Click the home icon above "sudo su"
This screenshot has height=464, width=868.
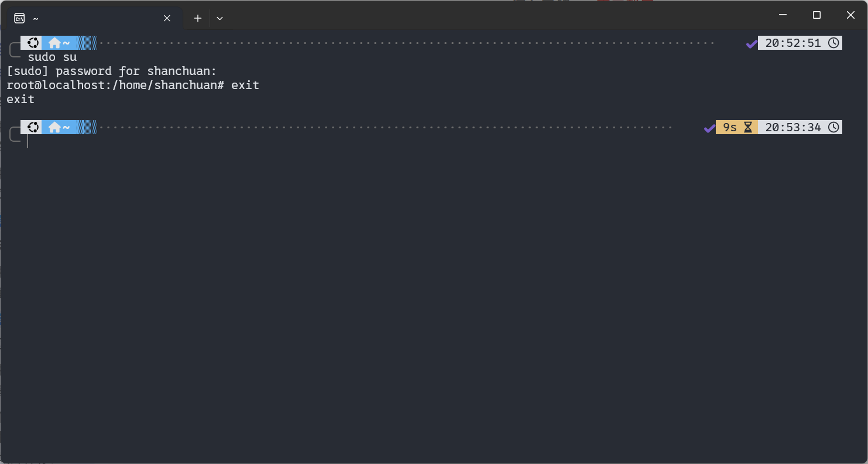tap(54, 43)
